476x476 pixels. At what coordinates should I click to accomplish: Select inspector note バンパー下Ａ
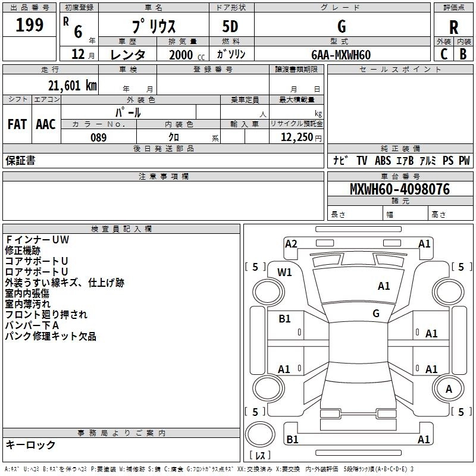click(32, 325)
